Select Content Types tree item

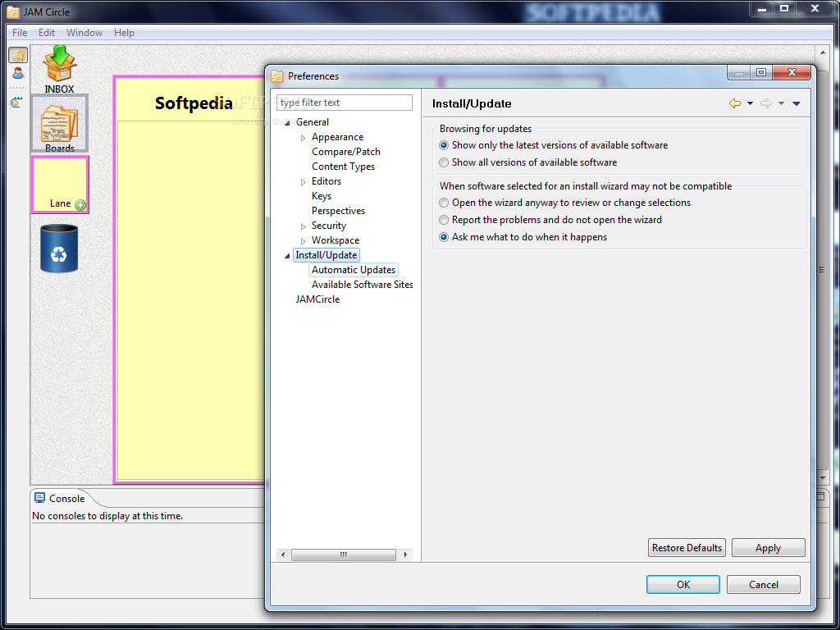(344, 166)
